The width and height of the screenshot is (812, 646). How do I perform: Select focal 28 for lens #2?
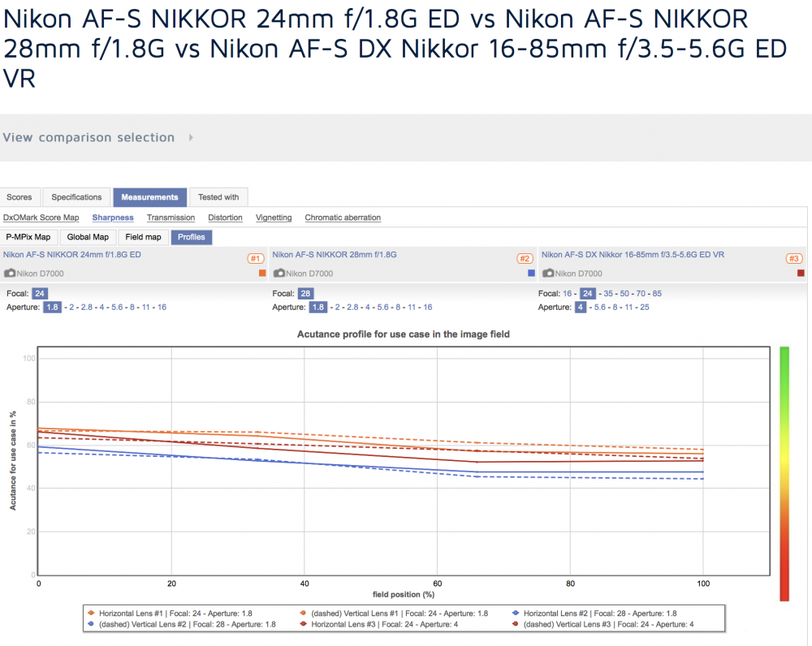pyautogui.click(x=305, y=294)
